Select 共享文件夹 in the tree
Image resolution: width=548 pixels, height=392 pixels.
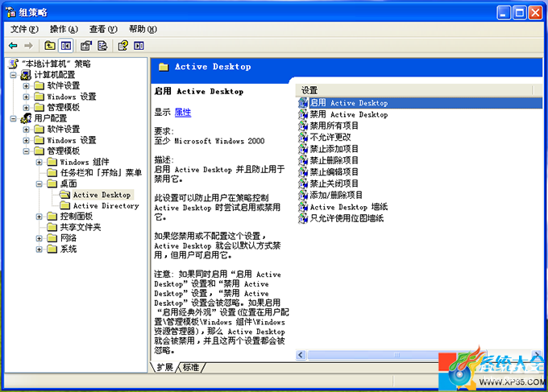pos(81,227)
